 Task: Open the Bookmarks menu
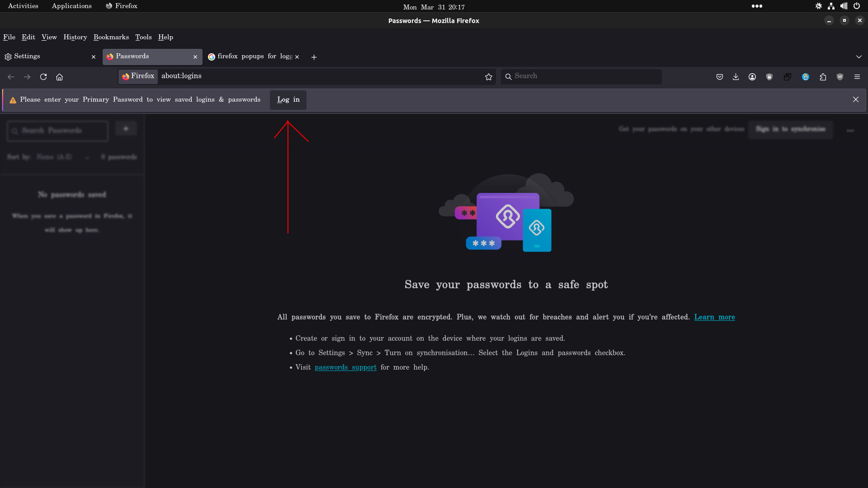tap(111, 37)
